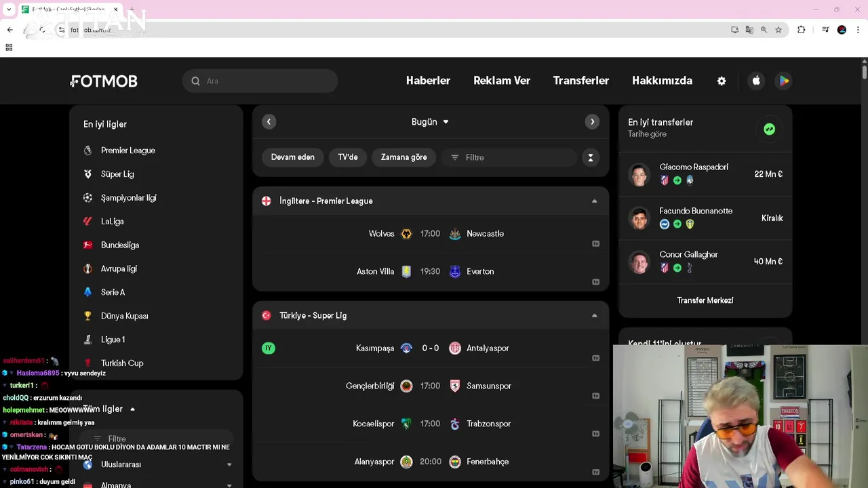Click the Wolves club crest
868x488 pixels.
[406, 234]
